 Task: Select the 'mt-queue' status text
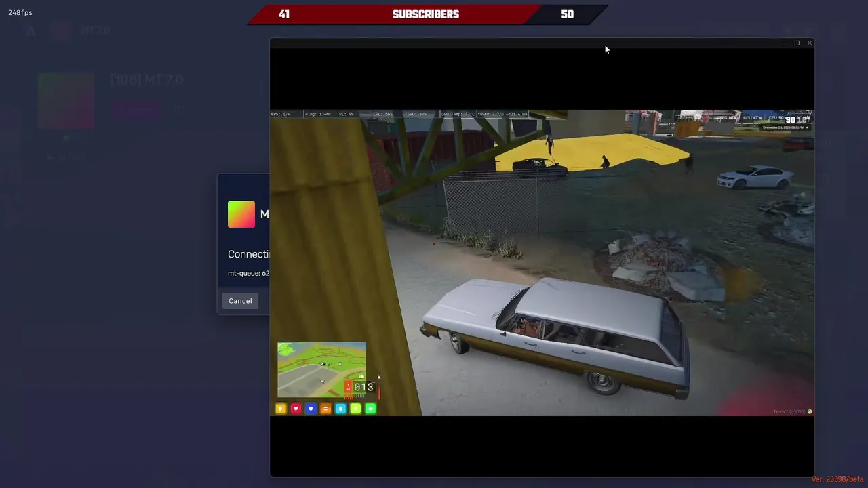(248, 273)
